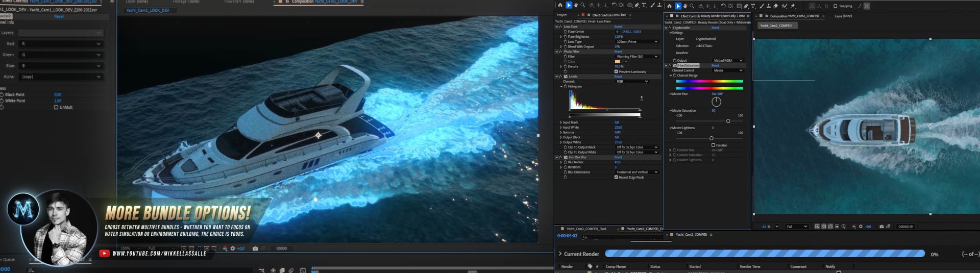Image resolution: width=980 pixels, height=273 pixels.
Task: Toggle Cryptomatte Output stopwatch
Action: click(675, 60)
